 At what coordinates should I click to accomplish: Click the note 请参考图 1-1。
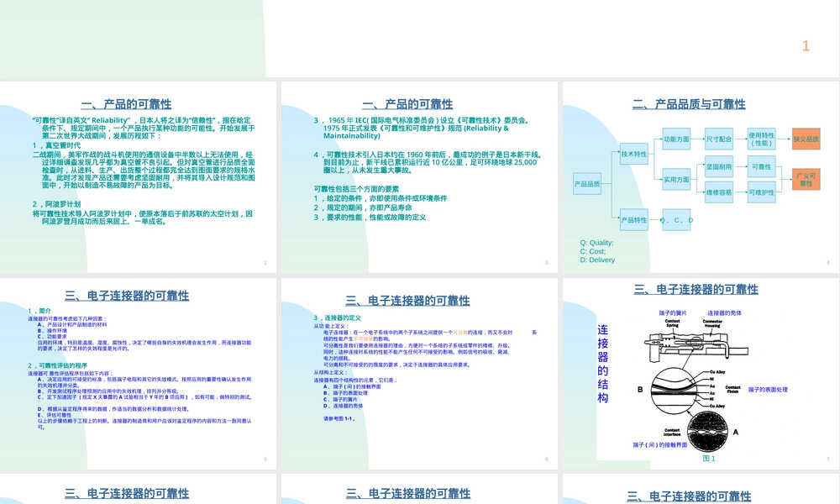tap(339, 419)
